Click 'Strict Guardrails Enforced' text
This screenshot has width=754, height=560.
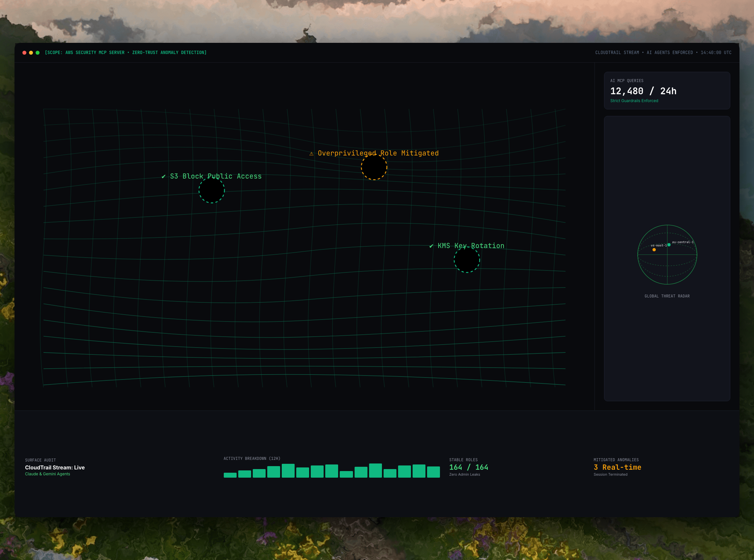634,101
